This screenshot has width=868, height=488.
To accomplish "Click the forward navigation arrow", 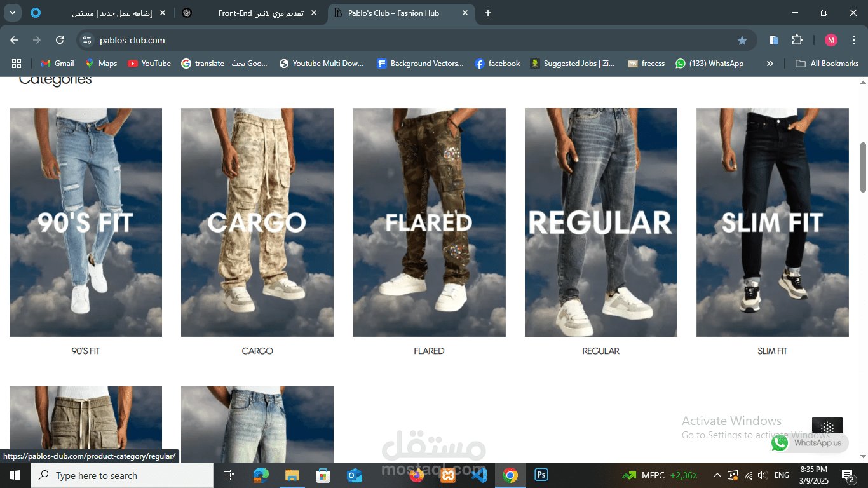I will point(37,40).
